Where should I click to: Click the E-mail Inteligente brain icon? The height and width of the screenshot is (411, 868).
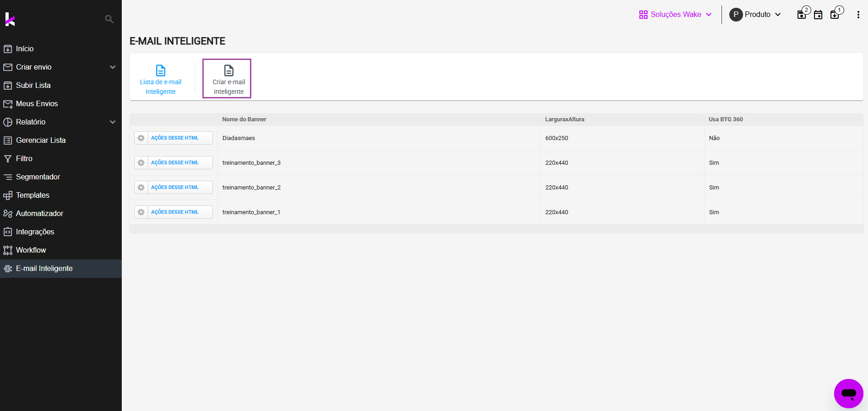(8, 269)
